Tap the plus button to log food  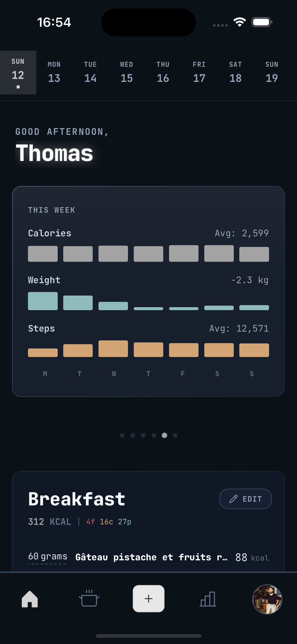pyautogui.click(x=148, y=599)
